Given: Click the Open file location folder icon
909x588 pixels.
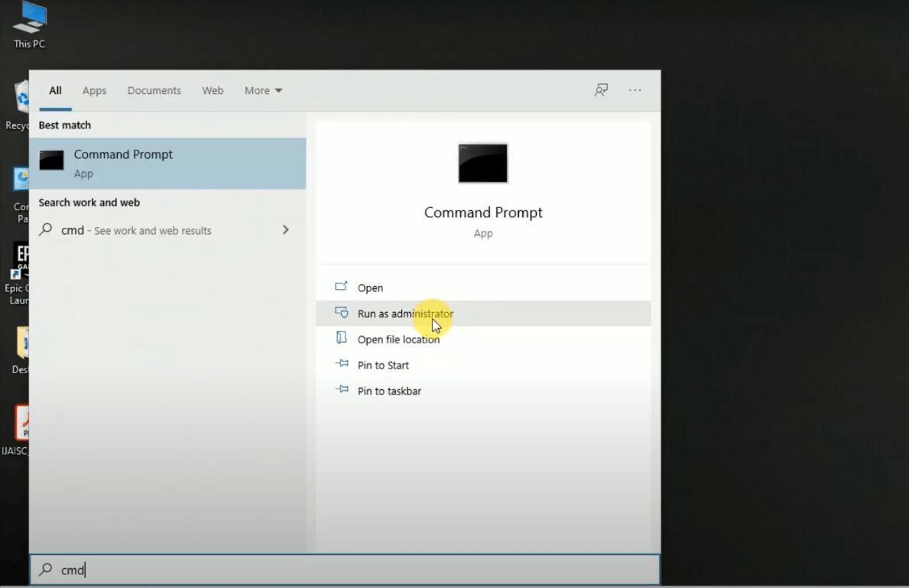Looking at the screenshot, I should tap(342, 339).
